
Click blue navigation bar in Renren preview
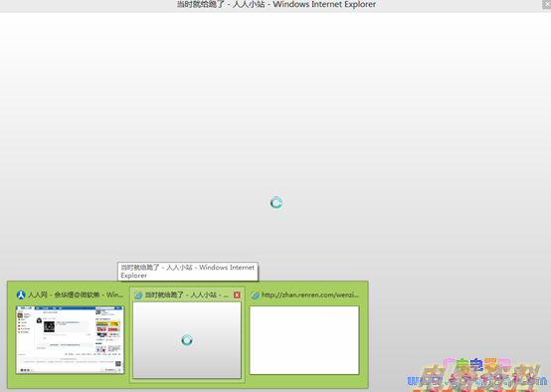(x=70, y=308)
